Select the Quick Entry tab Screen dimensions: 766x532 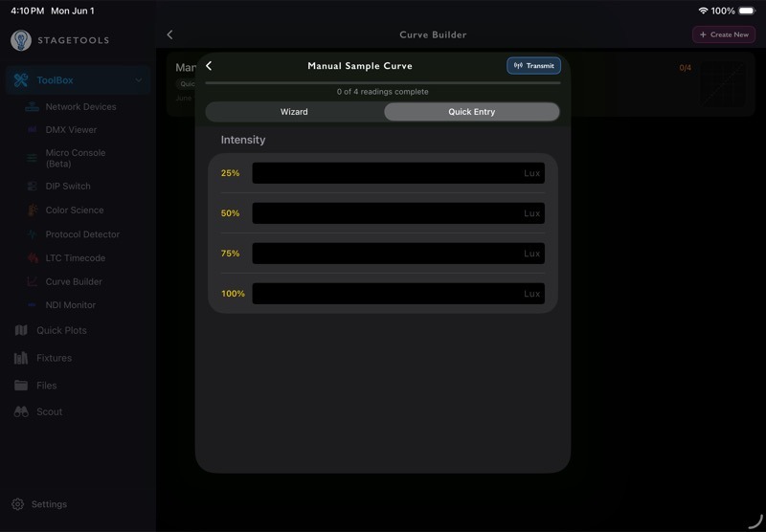tap(471, 112)
